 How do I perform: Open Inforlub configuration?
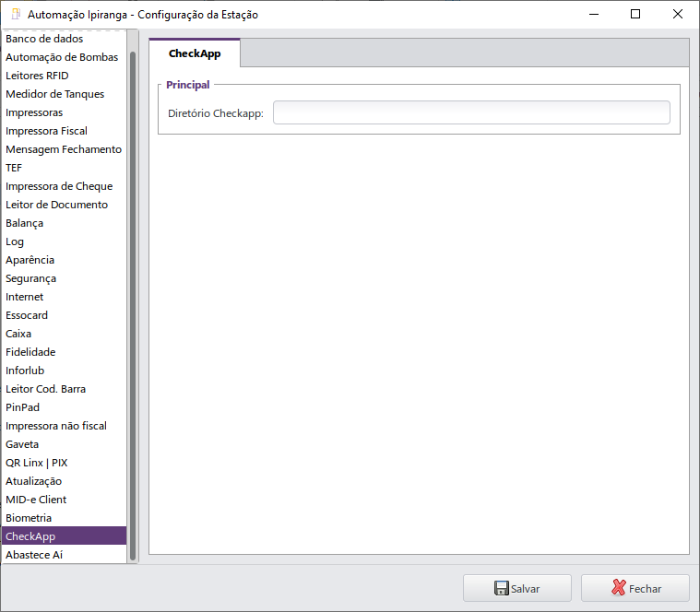pos(65,371)
